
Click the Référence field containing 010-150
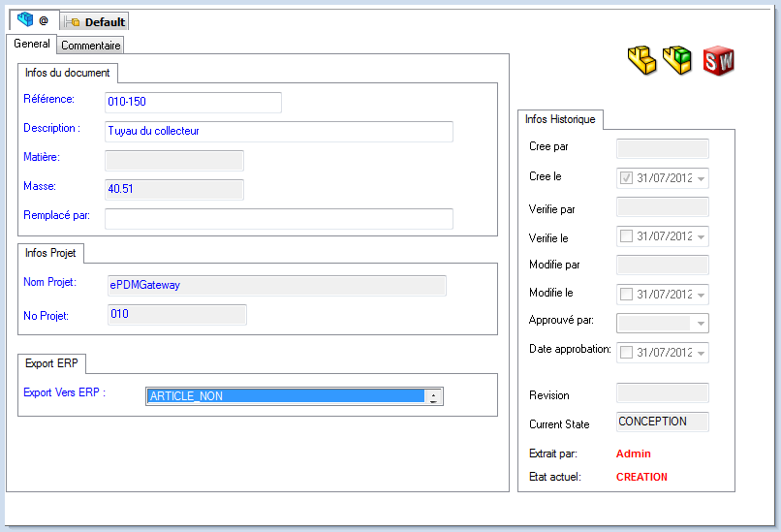[192, 102]
